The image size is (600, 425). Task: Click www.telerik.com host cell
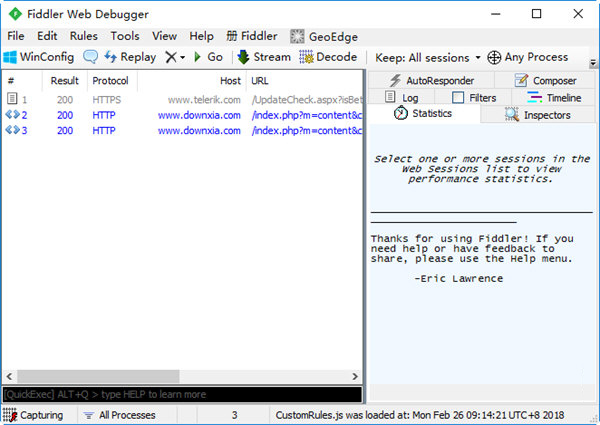(204, 100)
